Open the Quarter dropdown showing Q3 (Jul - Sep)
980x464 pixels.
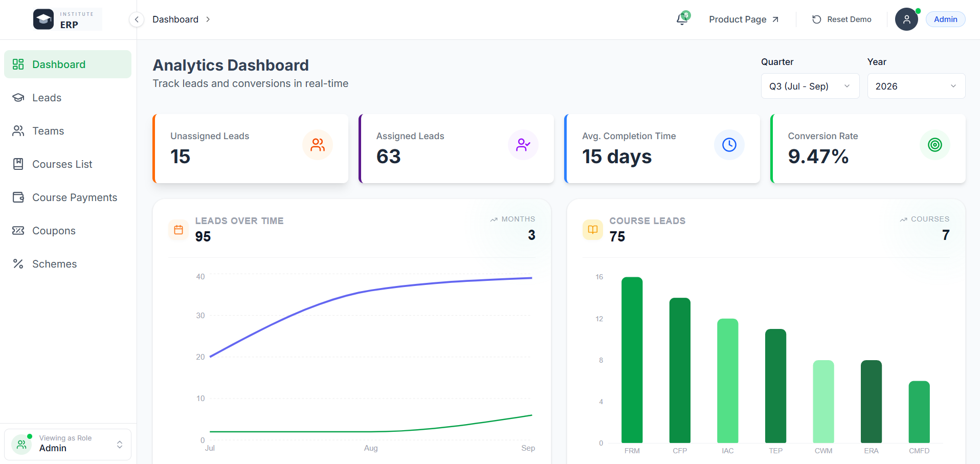(x=810, y=86)
